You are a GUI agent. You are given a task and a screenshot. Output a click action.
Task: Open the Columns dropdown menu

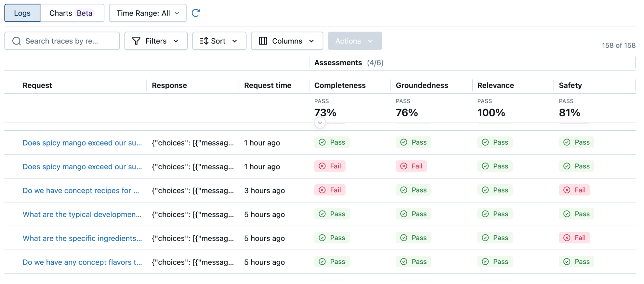point(287,41)
